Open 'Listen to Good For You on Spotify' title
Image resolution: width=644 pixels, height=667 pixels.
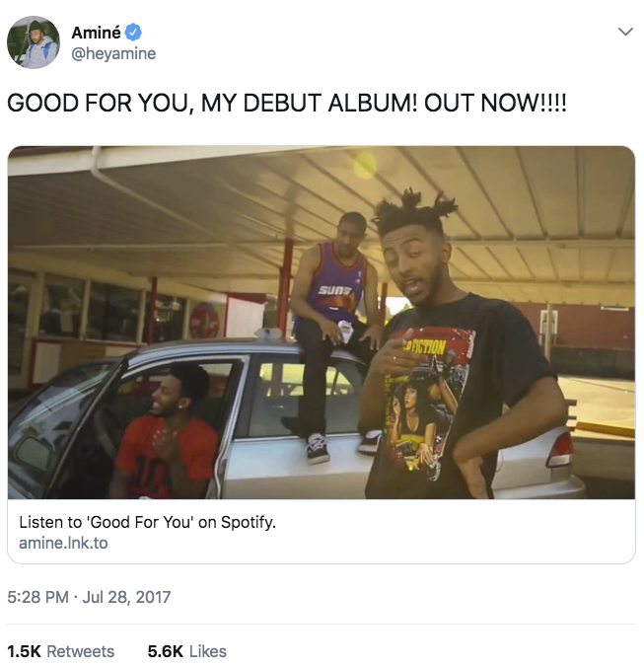(x=148, y=522)
